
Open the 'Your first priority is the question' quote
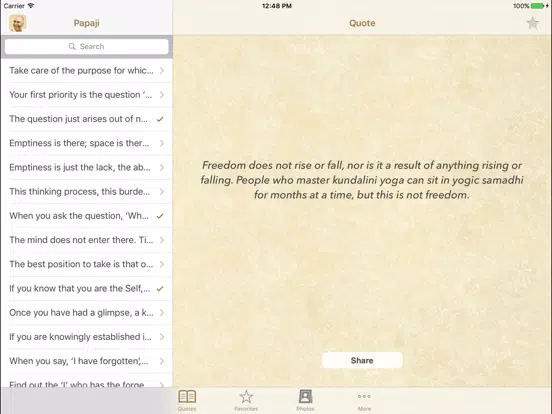[87, 95]
